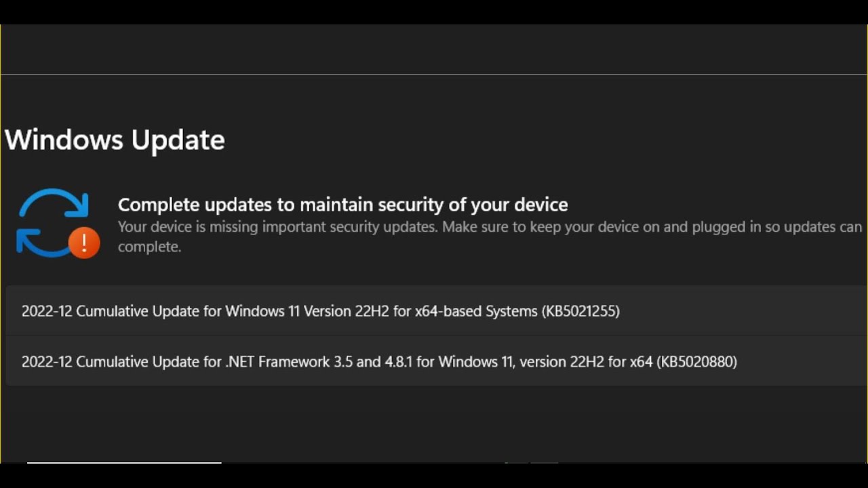Click the KB5021255 identifier text

click(580, 311)
